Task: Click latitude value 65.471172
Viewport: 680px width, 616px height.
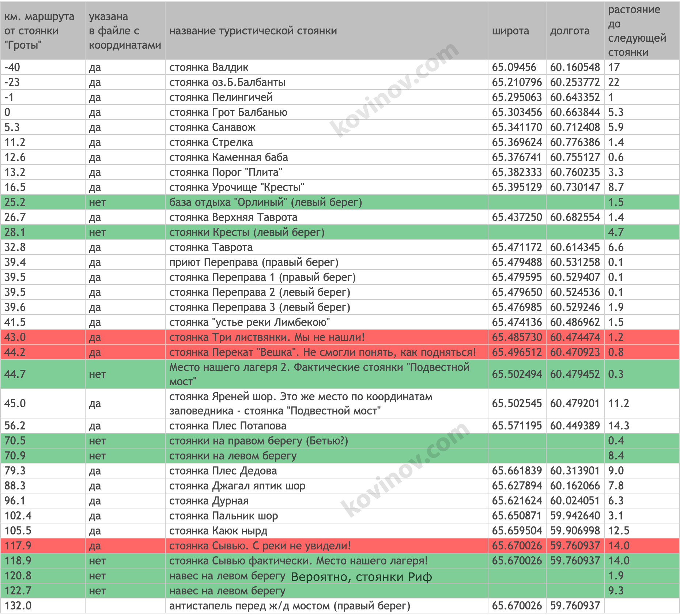Action: (x=517, y=247)
